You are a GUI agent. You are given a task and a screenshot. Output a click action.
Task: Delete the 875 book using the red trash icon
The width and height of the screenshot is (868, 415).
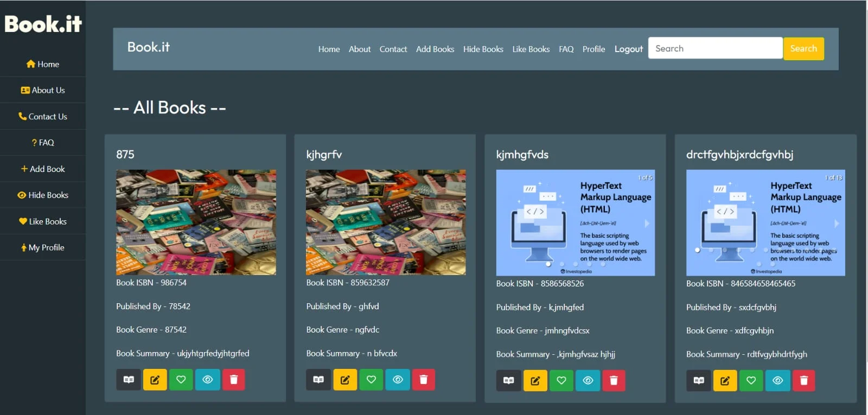pos(234,380)
